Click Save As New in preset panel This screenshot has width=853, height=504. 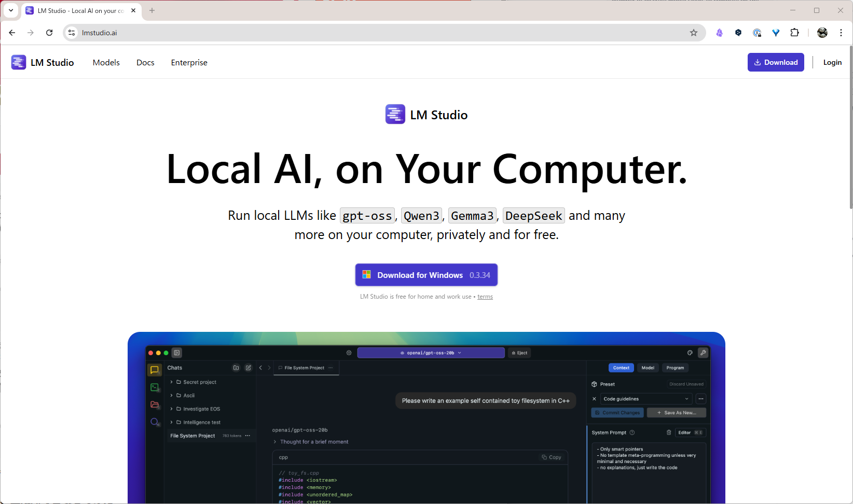(x=677, y=413)
